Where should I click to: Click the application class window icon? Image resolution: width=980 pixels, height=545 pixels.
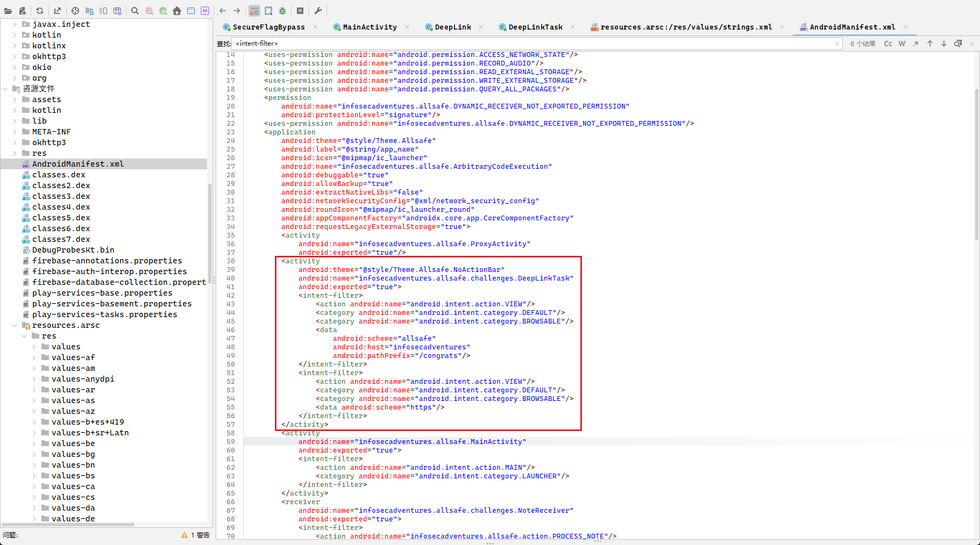(x=191, y=11)
